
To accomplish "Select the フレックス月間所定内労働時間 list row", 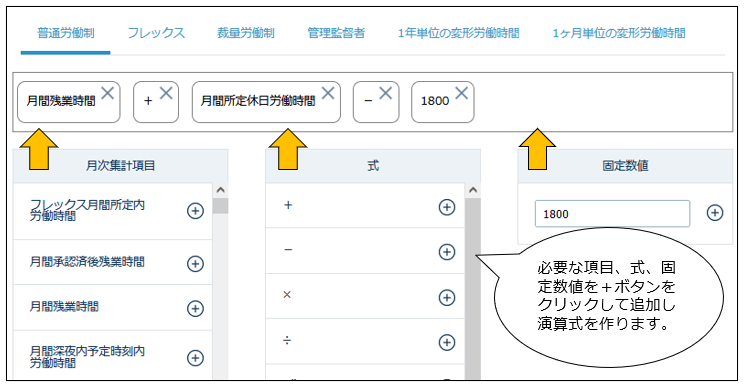I will 113,211.
